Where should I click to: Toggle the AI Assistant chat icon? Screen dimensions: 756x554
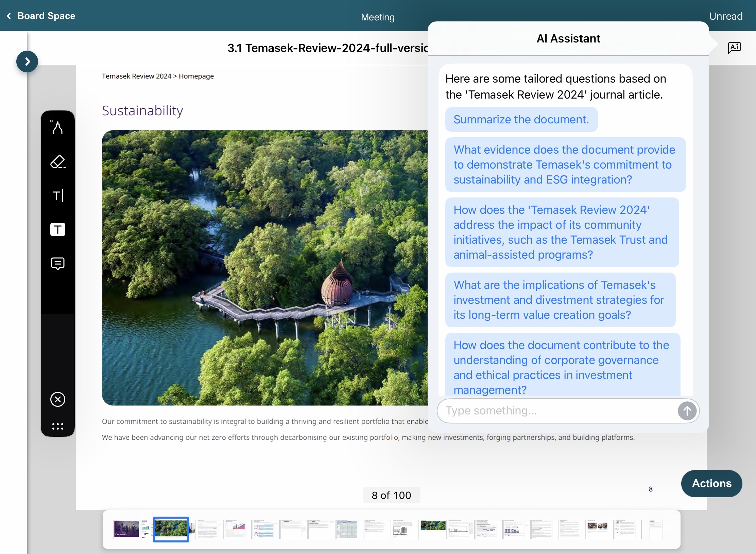click(734, 48)
